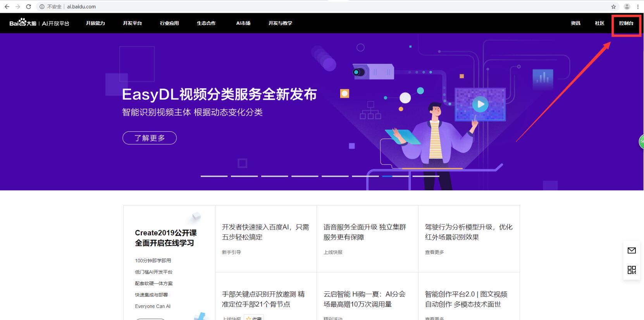Open the 开发平台 navigation menu
The height and width of the screenshot is (320, 644).
coord(133,23)
